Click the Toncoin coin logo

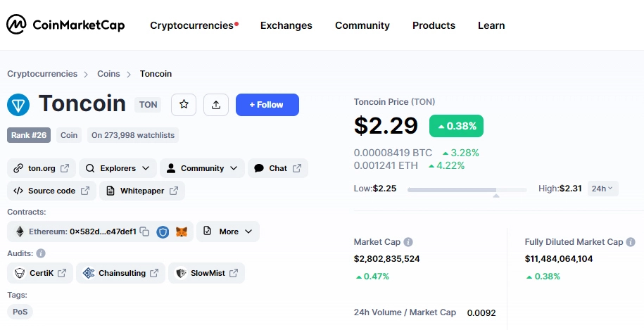[18, 105]
